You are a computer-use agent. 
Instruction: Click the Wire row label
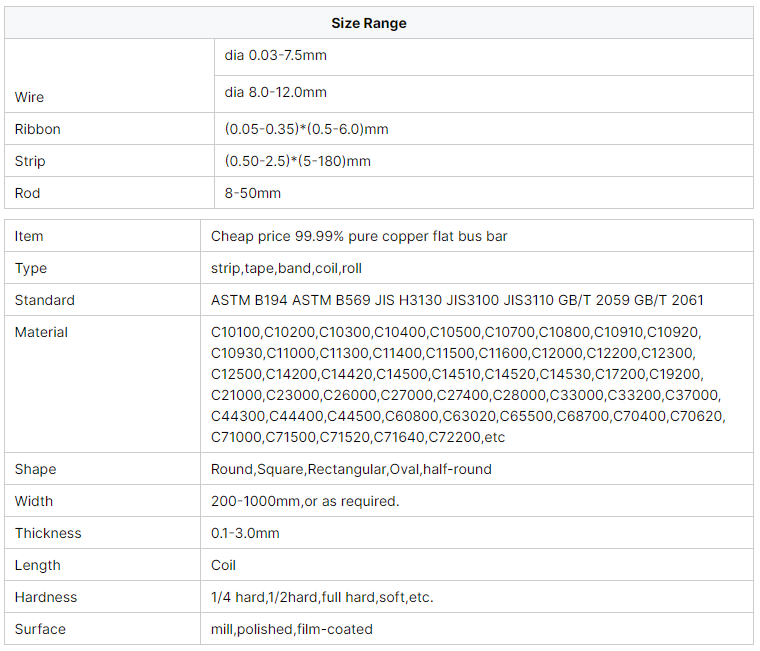29,97
